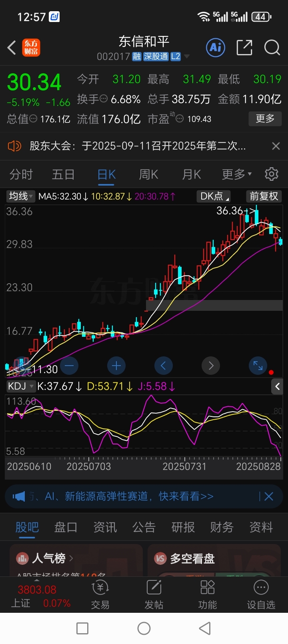This screenshot has height=644, width=288.
Task: Switch to the 盘口 tab
Action: (66, 527)
